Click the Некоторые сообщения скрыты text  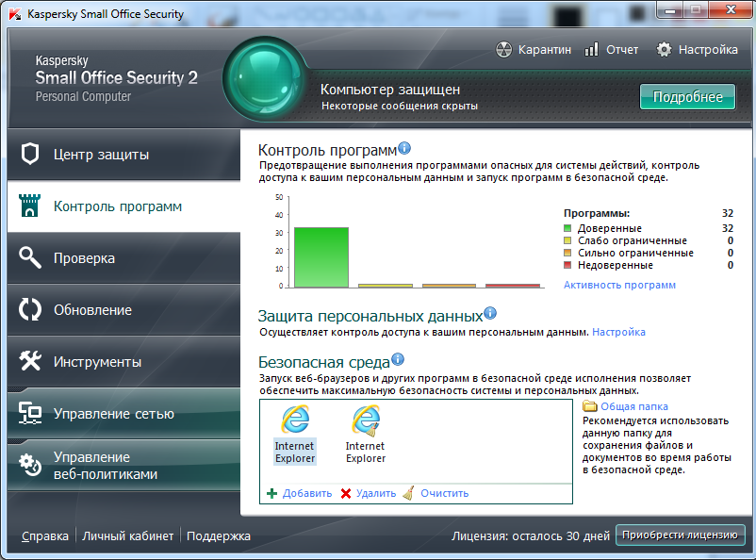400,106
